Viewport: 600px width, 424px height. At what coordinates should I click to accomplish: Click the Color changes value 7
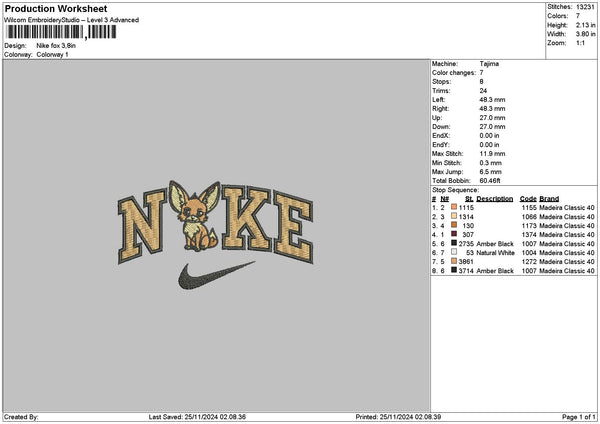(481, 72)
